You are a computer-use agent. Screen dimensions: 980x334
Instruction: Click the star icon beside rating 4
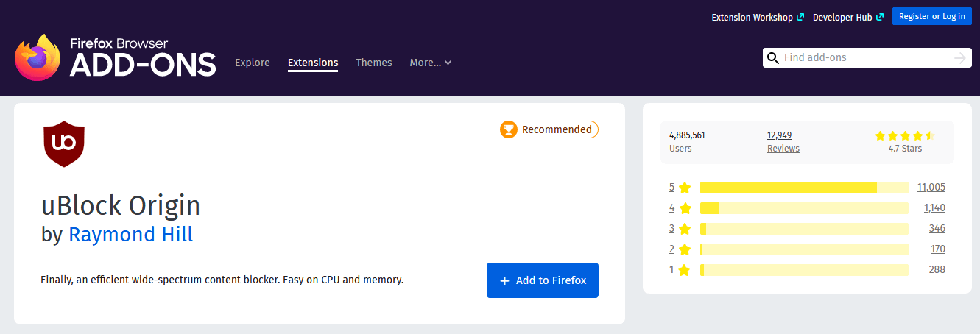coord(685,208)
